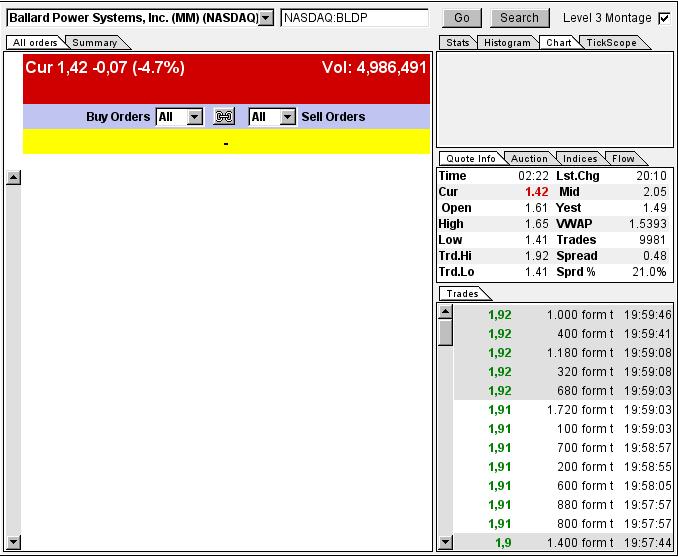Click the Spread value 0.48
The image size is (678, 557).
point(655,256)
